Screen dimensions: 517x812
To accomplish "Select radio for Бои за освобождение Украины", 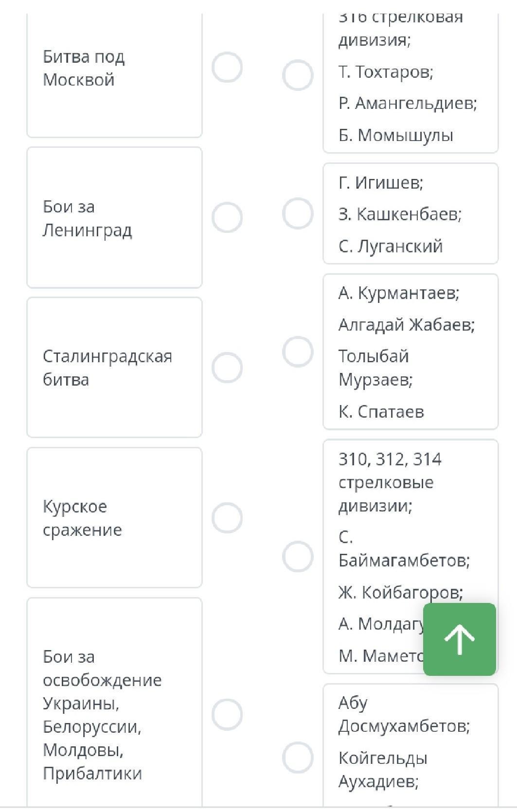I will pyautogui.click(x=227, y=715).
